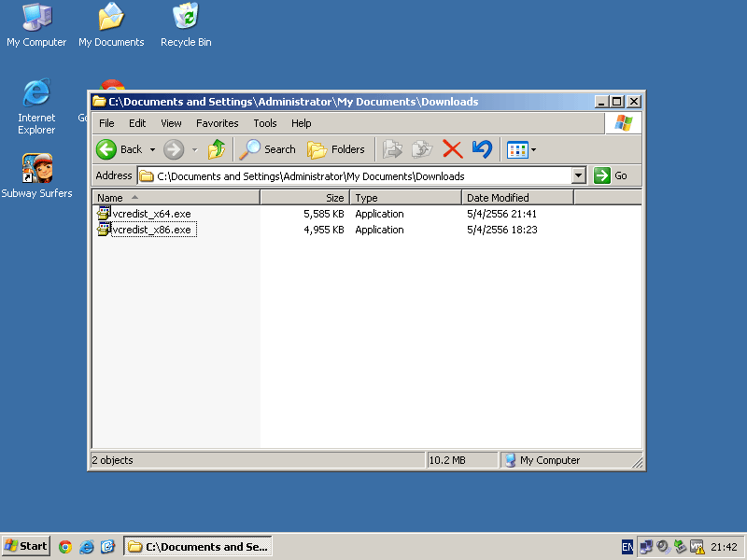
Task: Toggle the Folders pane
Action: click(x=336, y=149)
